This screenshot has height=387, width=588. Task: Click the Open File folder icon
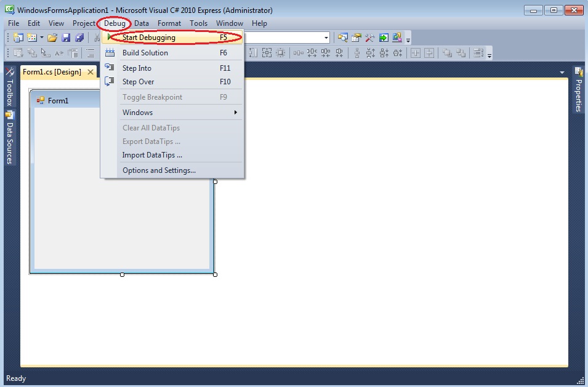point(52,38)
